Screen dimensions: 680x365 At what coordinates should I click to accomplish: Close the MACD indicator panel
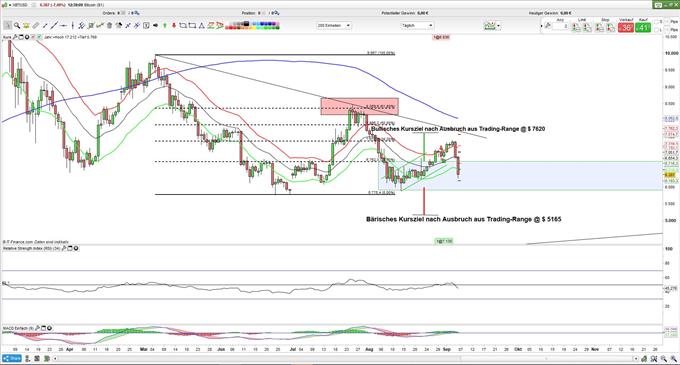(49, 328)
